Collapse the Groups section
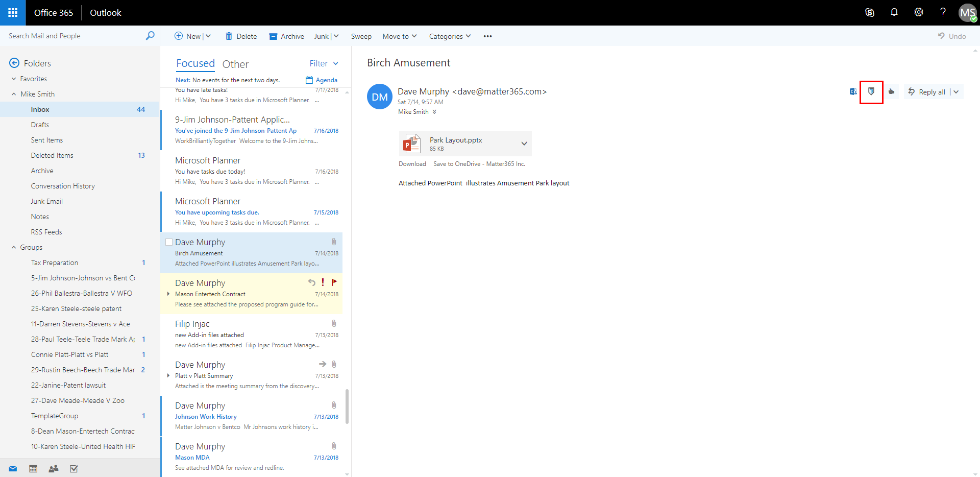The image size is (980, 477). click(14, 247)
